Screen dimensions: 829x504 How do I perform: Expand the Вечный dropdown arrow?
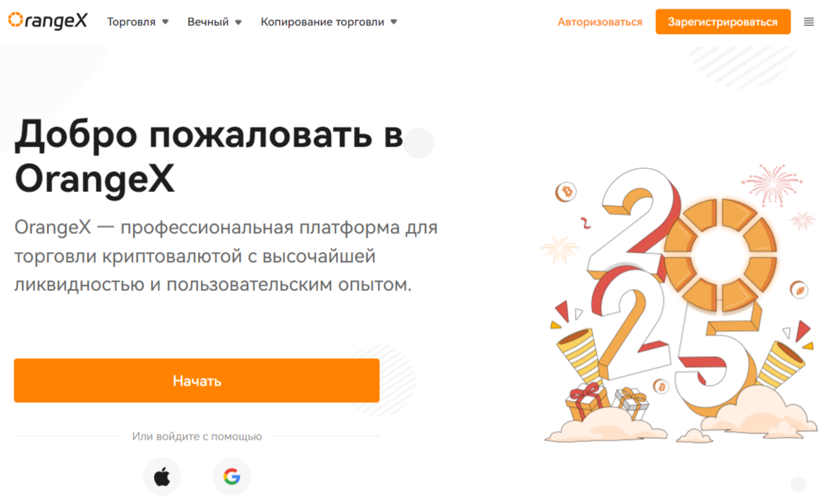tap(238, 22)
